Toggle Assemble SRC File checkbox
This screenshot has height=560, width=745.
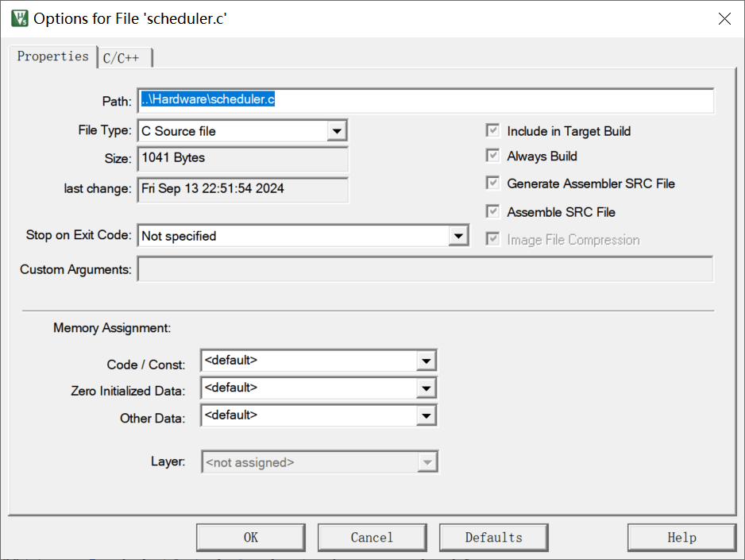pos(493,212)
